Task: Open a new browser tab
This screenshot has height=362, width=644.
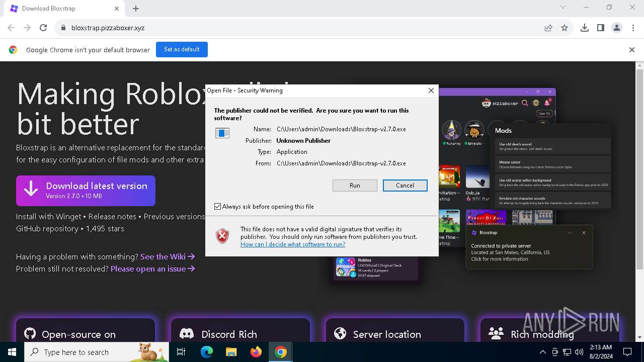Action: (136, 9)
